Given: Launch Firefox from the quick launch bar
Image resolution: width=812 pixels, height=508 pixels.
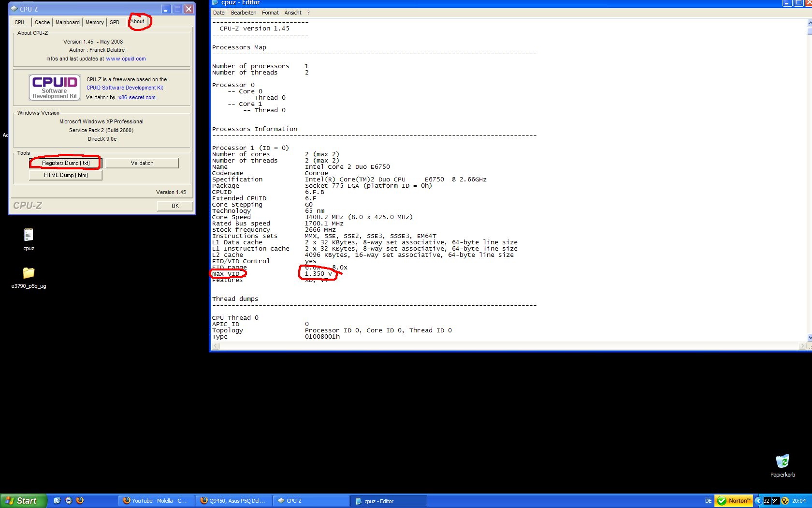Looking at the screenshot, I should 80,501.
